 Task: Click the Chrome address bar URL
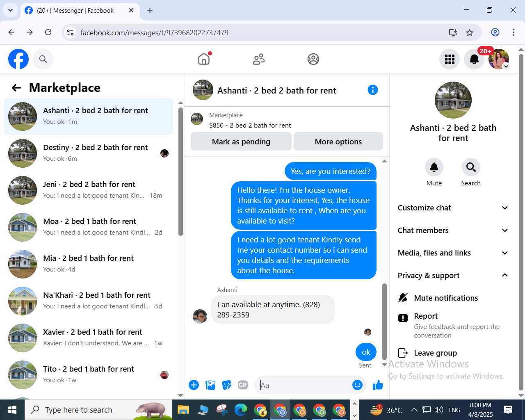pyautogui.click(x=155, y=32)
